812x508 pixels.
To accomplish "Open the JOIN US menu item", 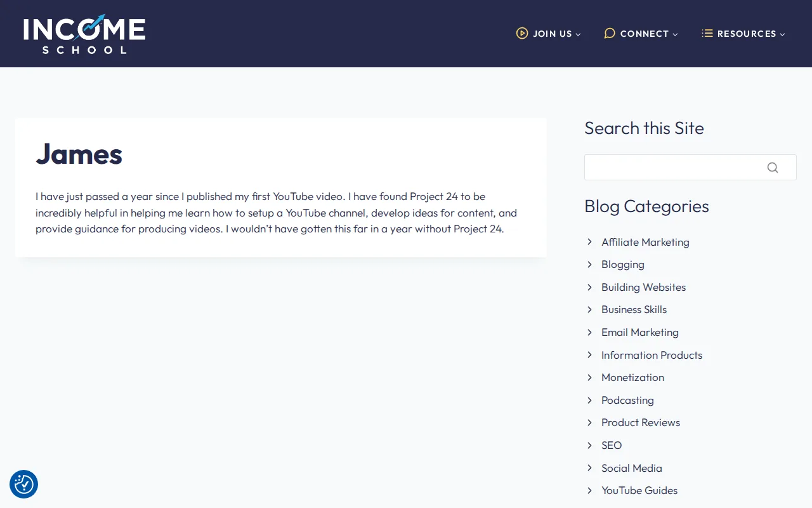I will click(549, 34).
